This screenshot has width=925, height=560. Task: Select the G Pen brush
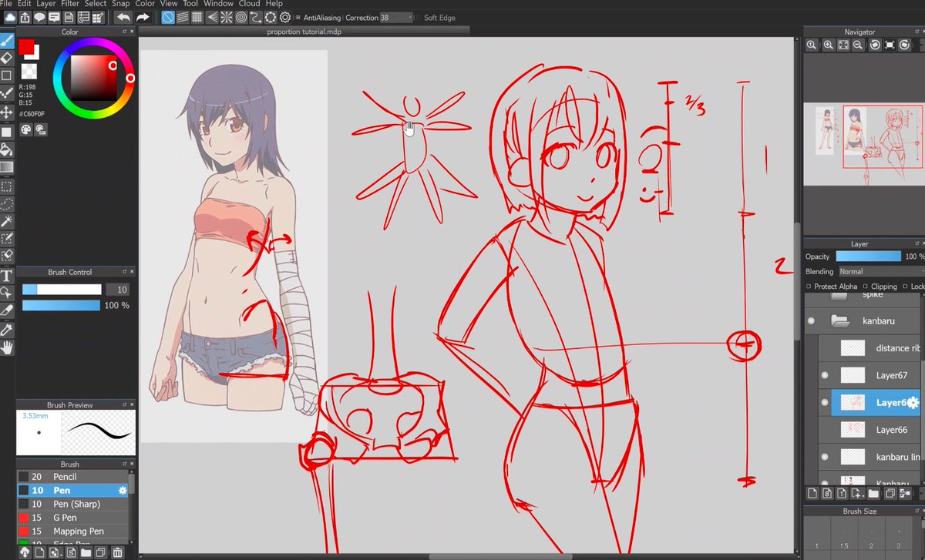coord(72,518)
